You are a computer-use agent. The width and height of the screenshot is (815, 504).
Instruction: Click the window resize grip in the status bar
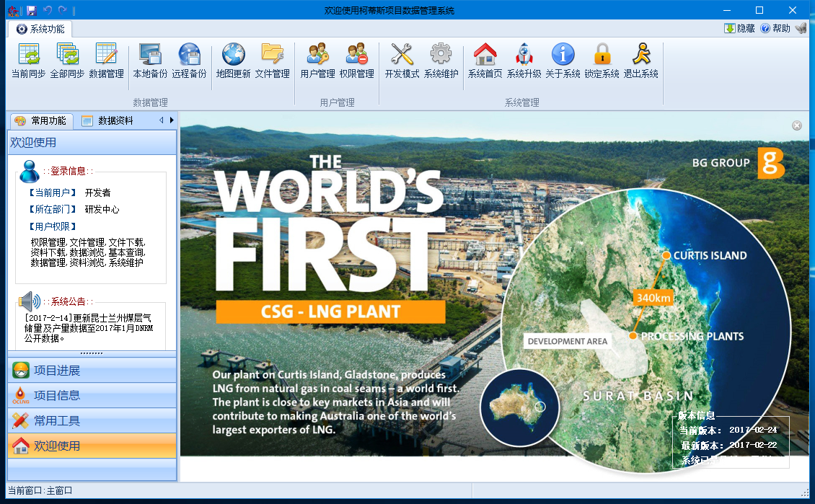coord(805,492)
